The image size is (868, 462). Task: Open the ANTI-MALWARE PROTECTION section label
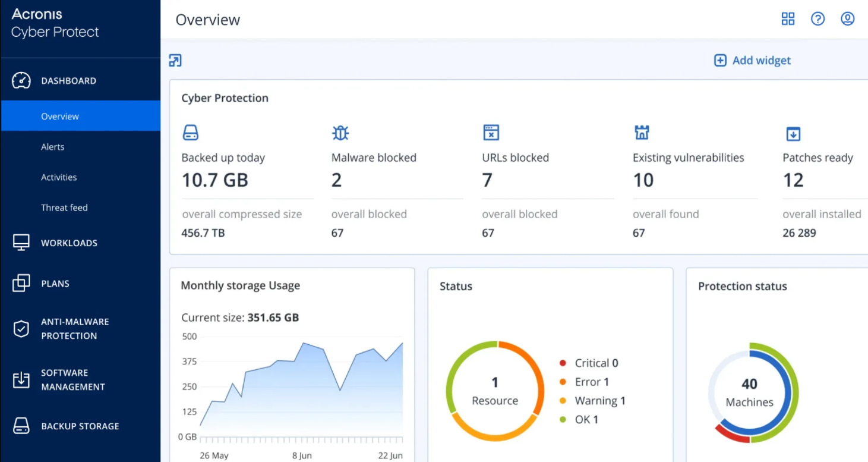(x=75, y=328)
